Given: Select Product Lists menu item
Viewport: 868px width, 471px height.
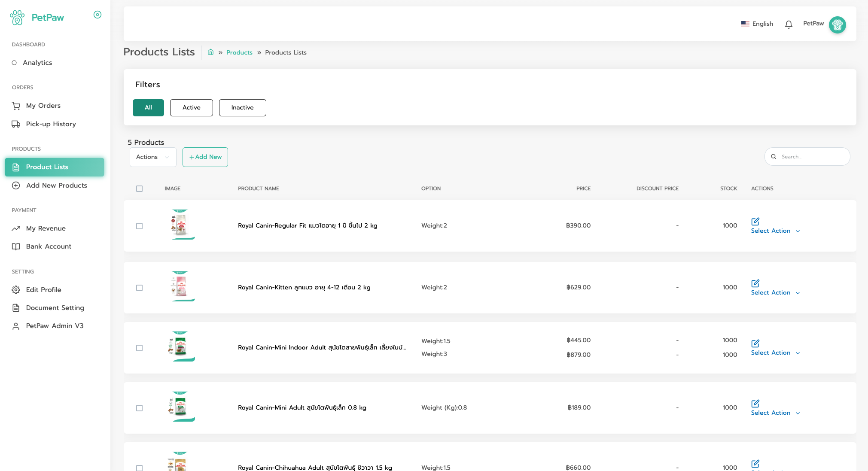Looking at the screenshot, I should click(x=55, y=167).
